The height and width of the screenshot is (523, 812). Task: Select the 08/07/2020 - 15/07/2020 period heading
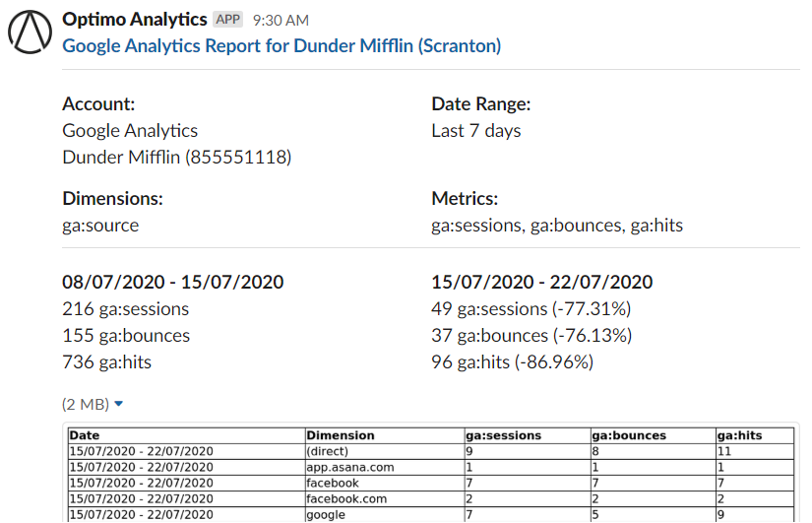(x=173, y=282)
